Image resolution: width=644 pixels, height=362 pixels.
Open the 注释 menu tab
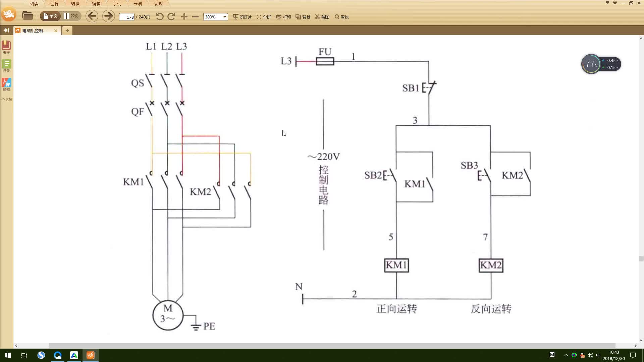pyautogui.click(x=54, y=4)
